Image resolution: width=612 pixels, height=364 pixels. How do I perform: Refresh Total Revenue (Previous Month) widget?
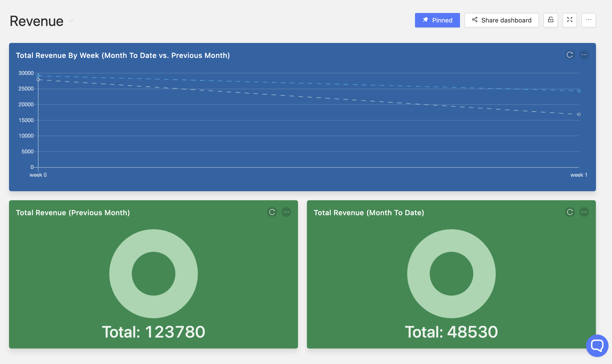(272, 212)
